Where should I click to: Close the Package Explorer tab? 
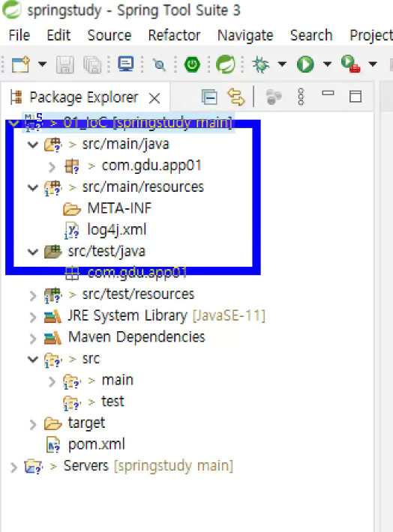[x=154, y=98]
